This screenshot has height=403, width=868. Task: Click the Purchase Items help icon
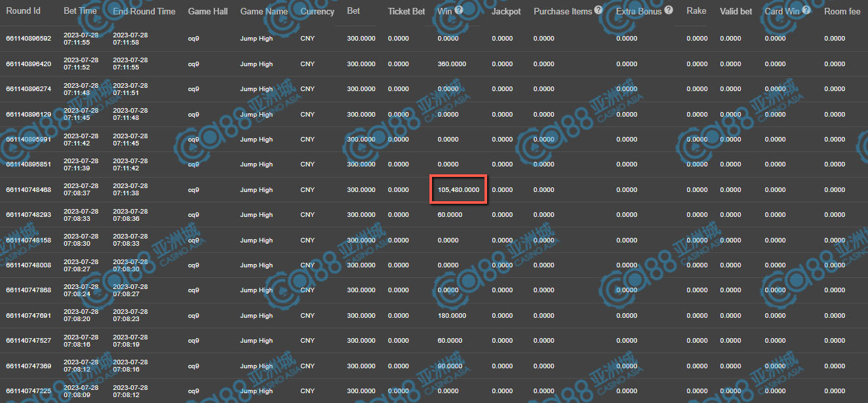(599, 10)
